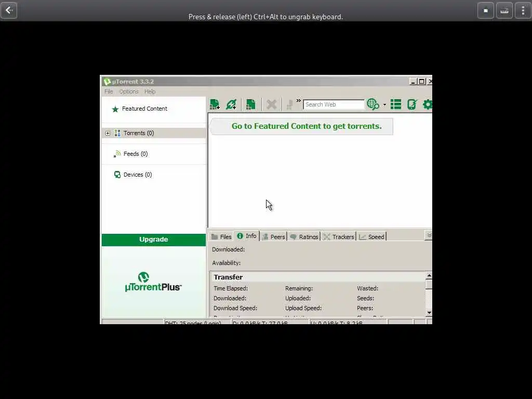Click the Remote device toolbar icon
The height and width of the screenshot is (399, 532).
[412, 104]
